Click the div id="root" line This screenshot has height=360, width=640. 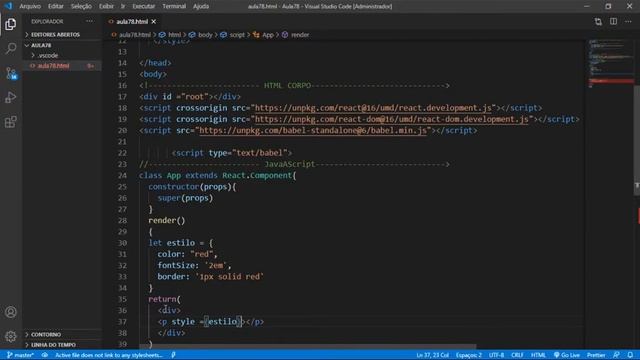pyautogui.click(x=190, y=97)
